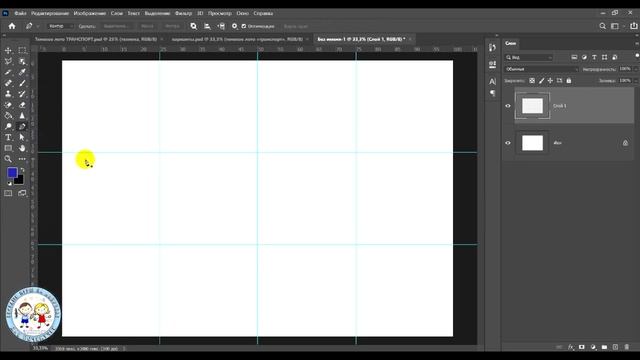This screenshot has width=640, height=360.
Task: Open the Layers panel menu
Action: pos(636,43)
